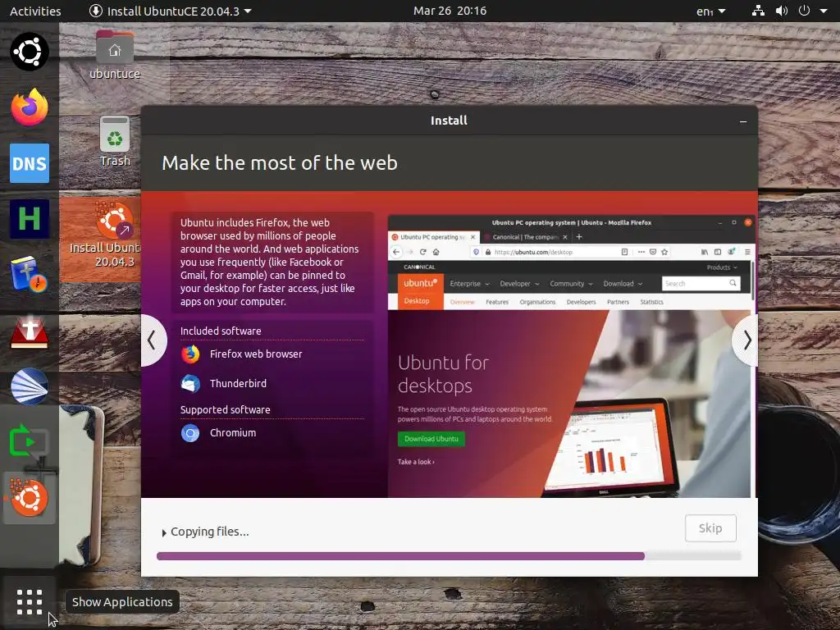Open the Trash desktop icon
This screenshot has width=840, height=630.
click(115, 141)
